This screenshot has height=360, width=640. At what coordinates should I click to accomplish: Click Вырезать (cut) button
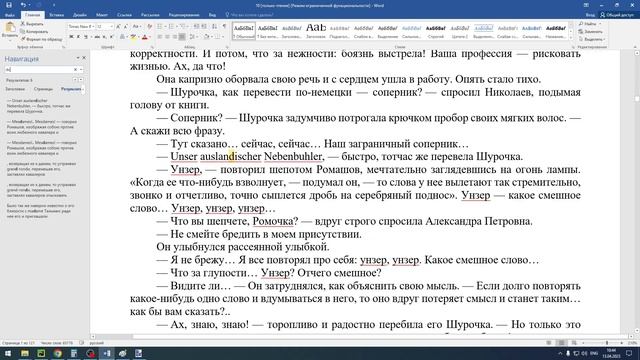click(32, 24)
